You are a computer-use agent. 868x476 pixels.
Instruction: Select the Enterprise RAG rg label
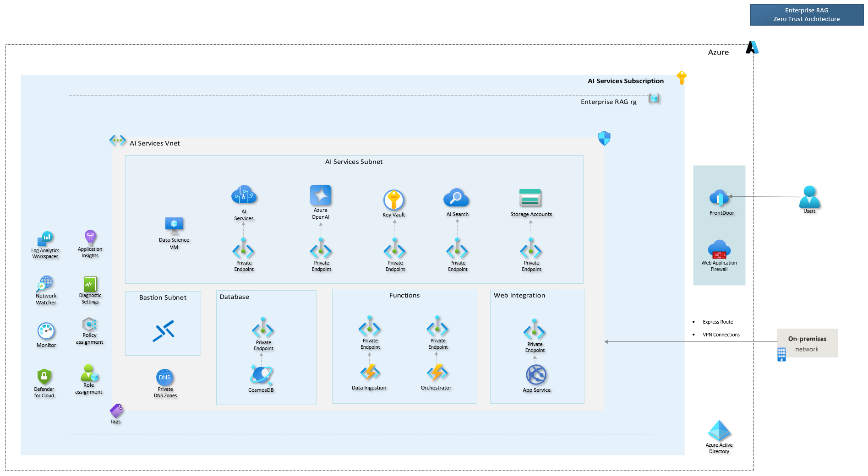[609, 102]
